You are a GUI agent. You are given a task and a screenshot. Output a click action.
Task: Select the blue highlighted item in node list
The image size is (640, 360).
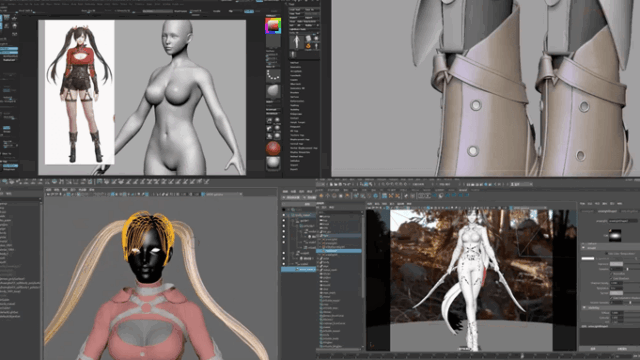[x=338, y=251]
